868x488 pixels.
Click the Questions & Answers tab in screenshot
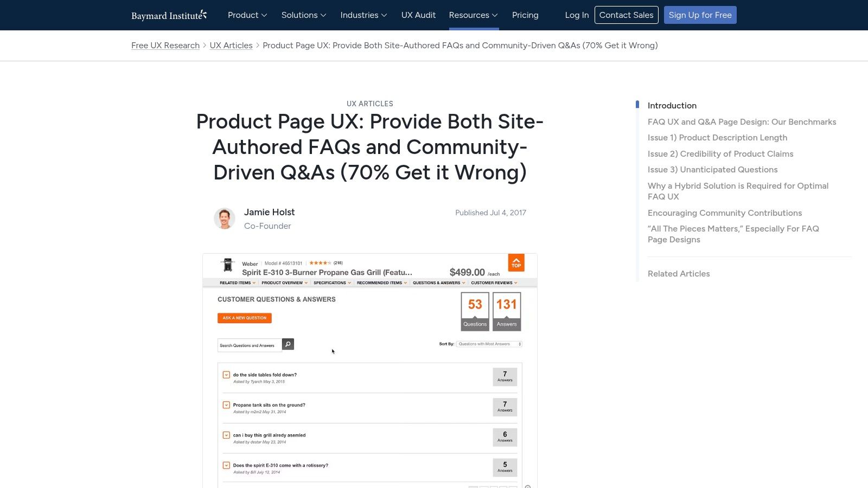(439, 282)
